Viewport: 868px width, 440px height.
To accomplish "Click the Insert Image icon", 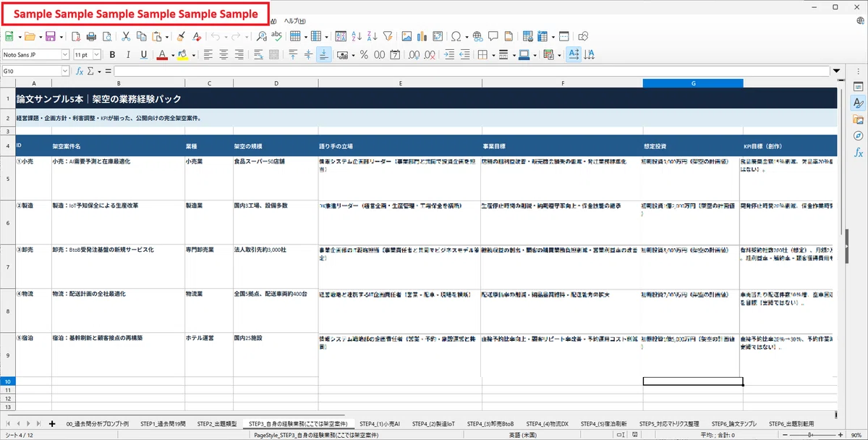I will (407, 36).
